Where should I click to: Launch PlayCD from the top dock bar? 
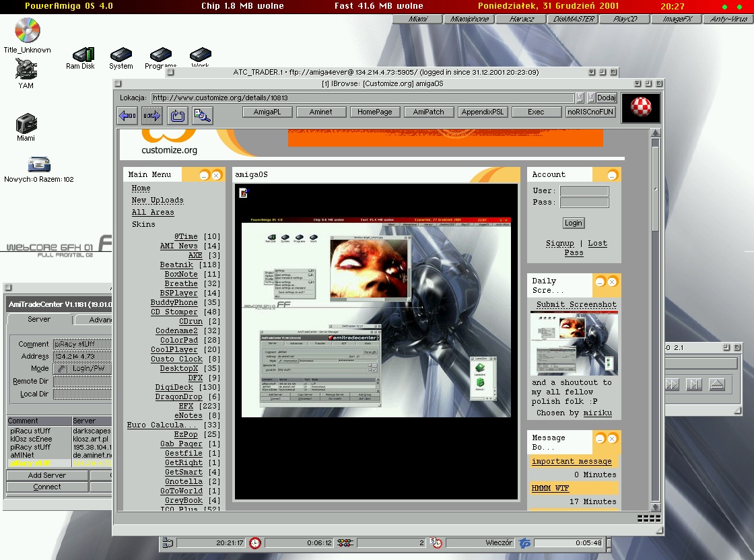coord(625,20)
